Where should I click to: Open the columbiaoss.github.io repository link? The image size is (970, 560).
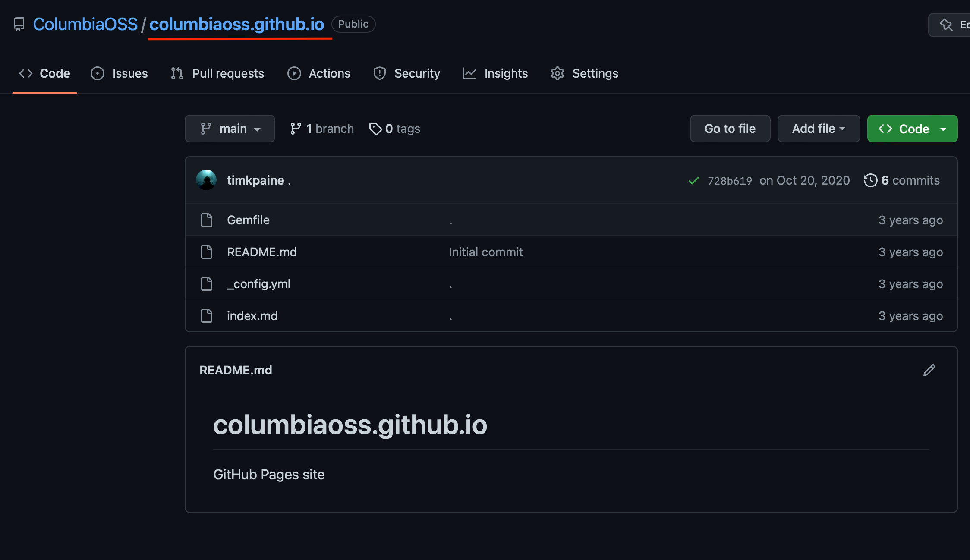coord(236,24)
